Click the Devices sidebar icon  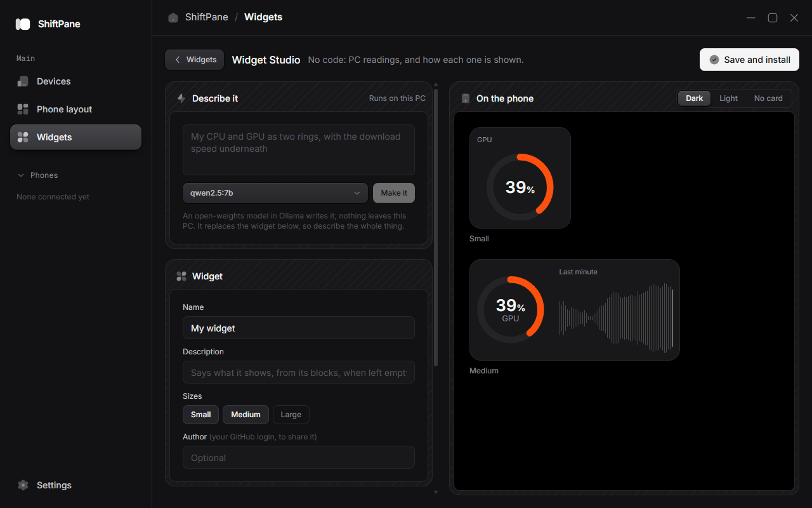tap(23, 81)
